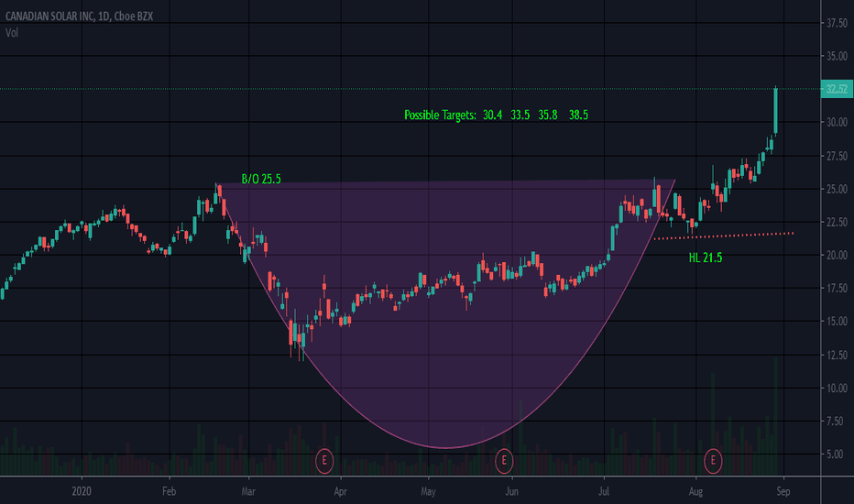Click the earnings marker near June
The width and height of the screenshot is (854, 504).
pos(504,461)
